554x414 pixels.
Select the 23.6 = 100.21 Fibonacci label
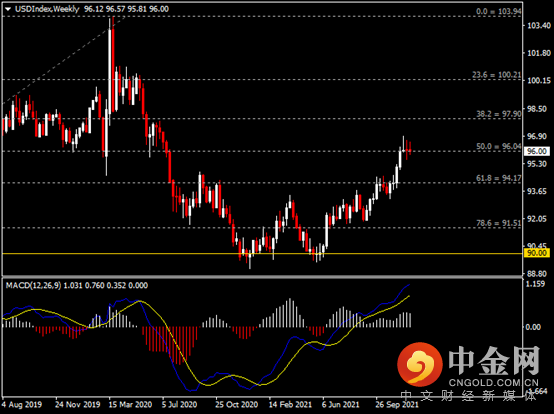coord(496,75)
